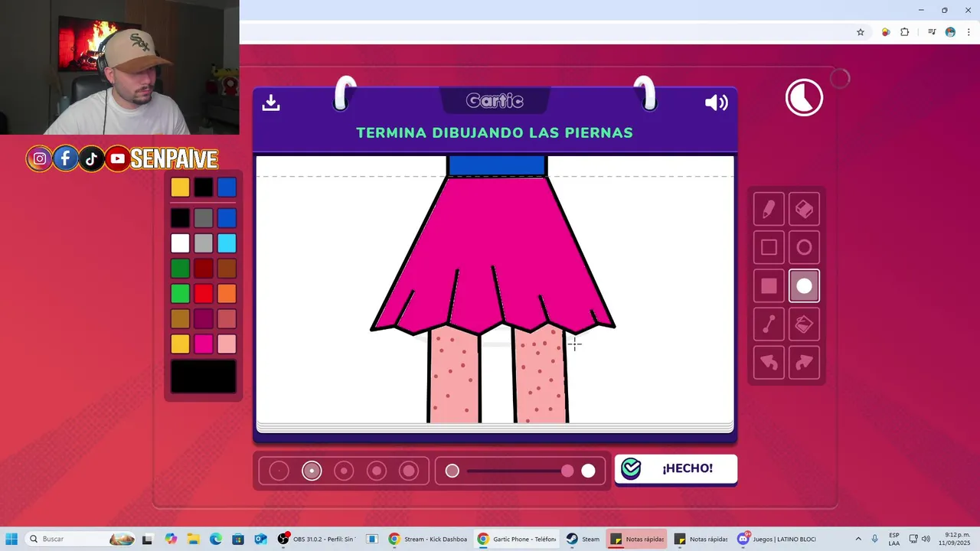This screenshot has height=551, width=980.
Task: Click the pink opacity slider handle
Action: click(x=567, y=471)
